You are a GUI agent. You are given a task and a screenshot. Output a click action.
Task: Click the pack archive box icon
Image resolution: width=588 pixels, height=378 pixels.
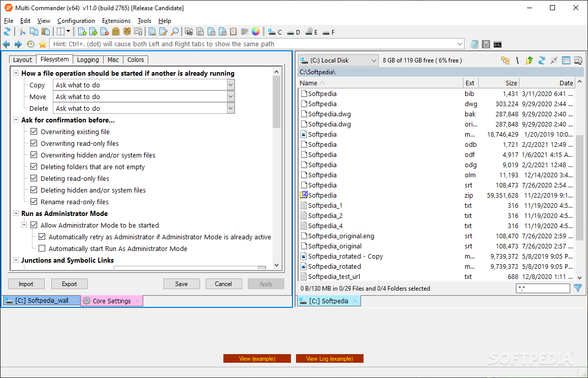click(x=115, y=32)
